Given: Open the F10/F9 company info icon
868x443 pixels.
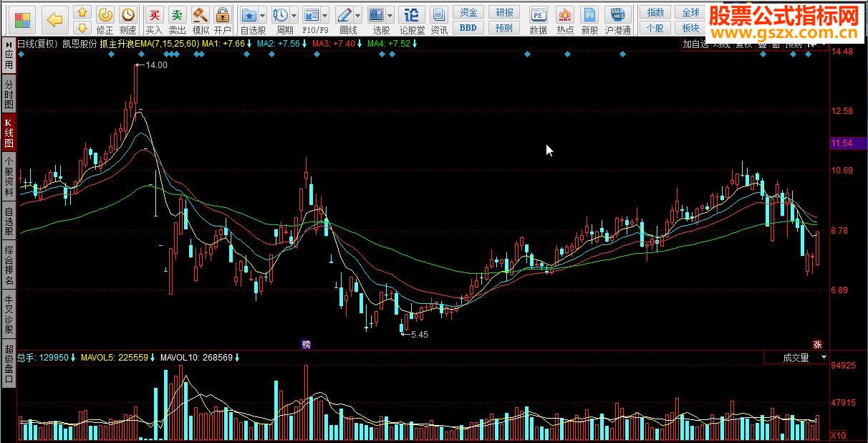Looking at the screenshot, I should point(311,14).
